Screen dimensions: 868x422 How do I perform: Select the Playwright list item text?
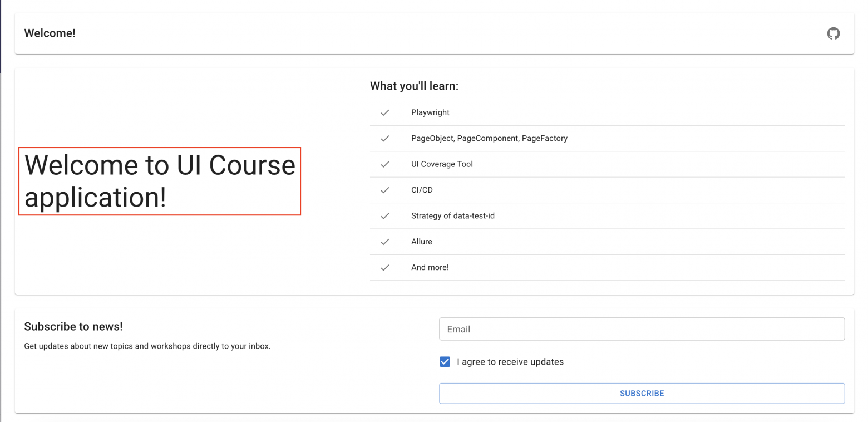click(x=430, y=112)
